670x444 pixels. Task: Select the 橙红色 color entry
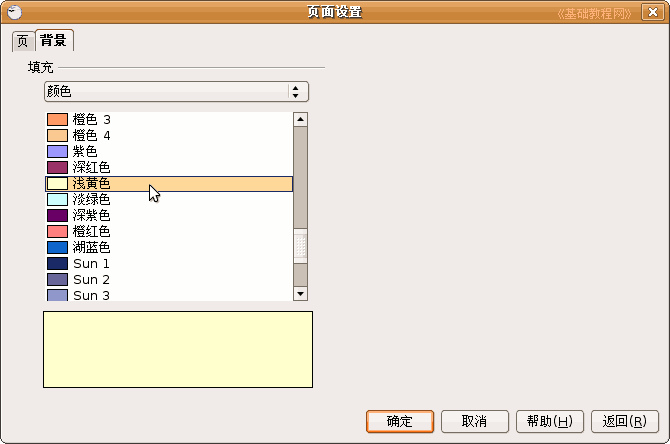91,232
